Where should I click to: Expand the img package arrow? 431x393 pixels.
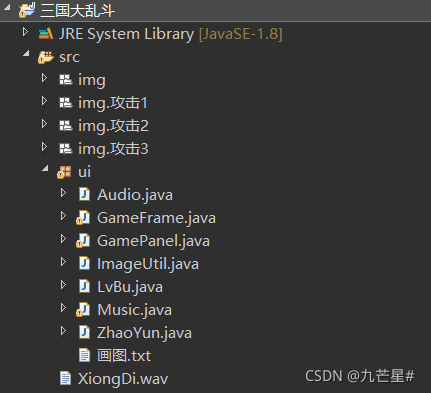click(x=44, y=78)
